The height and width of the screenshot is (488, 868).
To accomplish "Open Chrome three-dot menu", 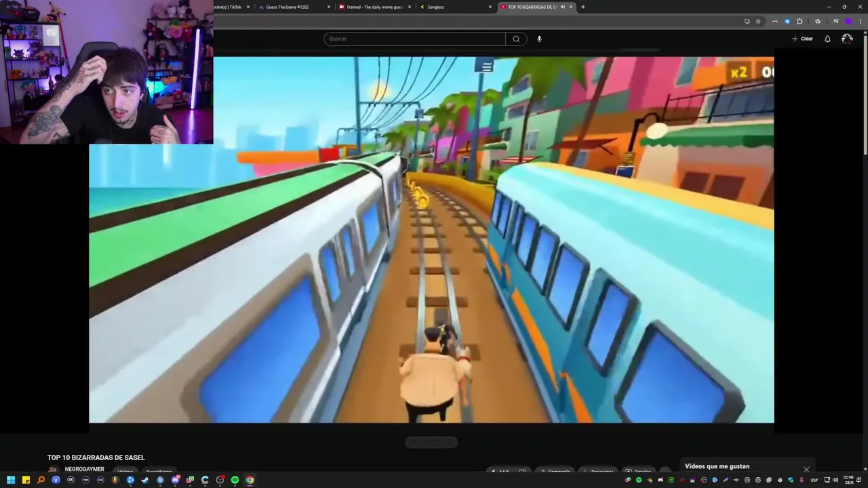I will (860, 21).
